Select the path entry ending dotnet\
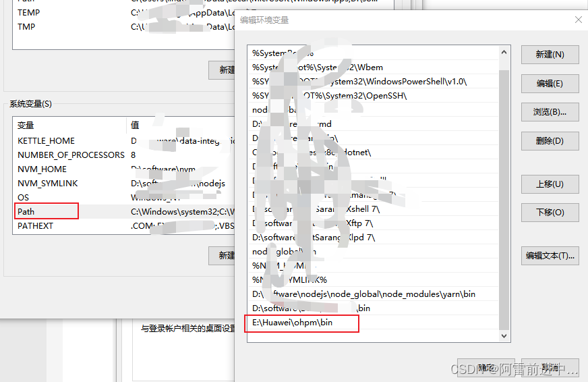The height and width of the screenshot is (382, 588). click(373, 153)
